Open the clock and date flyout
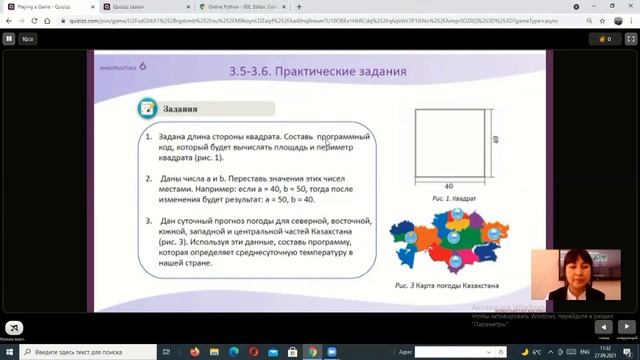The image size is (640, 360). click(605, 352)
